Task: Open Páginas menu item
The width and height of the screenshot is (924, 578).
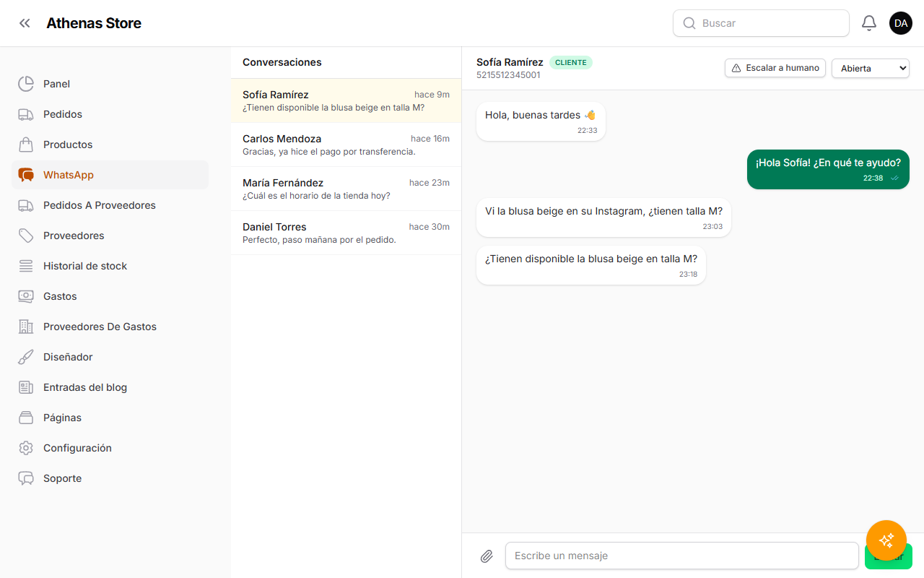Action: pos(110,418)
